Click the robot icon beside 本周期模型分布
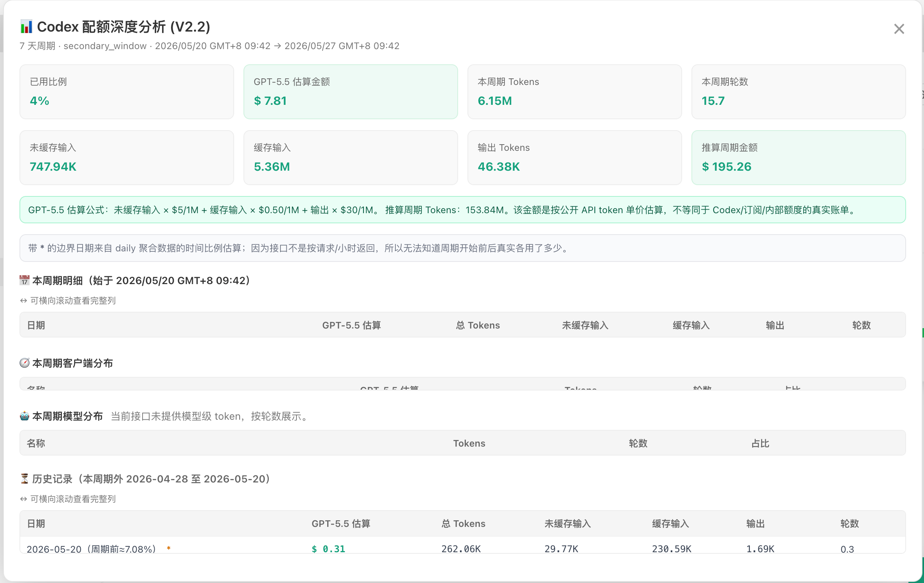 25,416
